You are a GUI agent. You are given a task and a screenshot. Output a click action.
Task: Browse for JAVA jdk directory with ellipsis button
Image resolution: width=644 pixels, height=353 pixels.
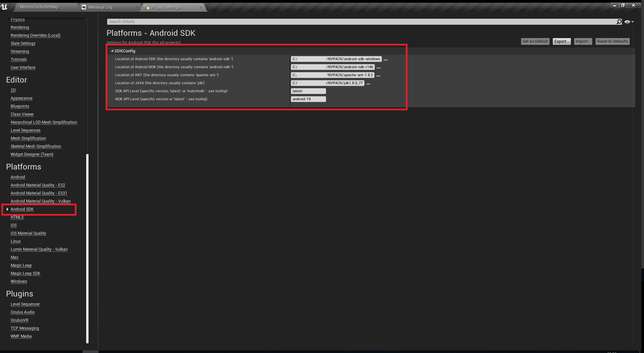[x=368, y=84]
